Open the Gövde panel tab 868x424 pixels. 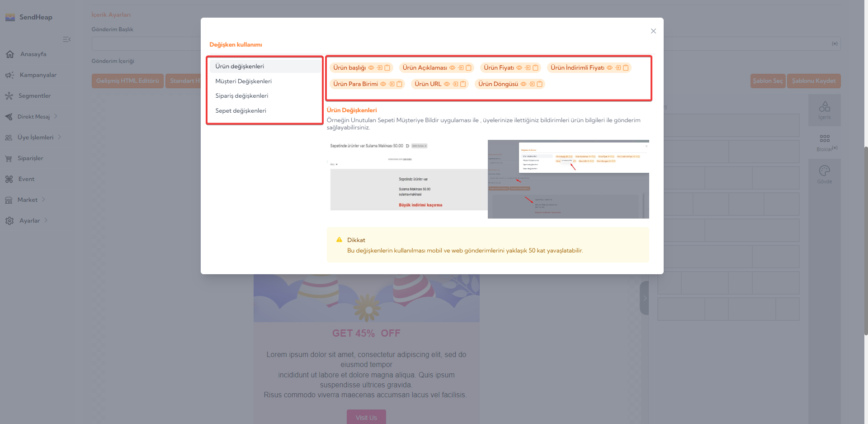[x=825, y=175]
